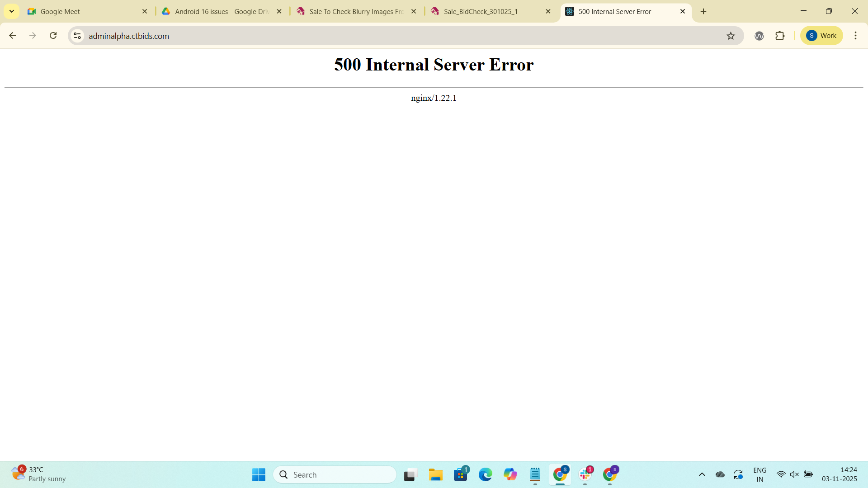Screen dimensions: 868x488
Task: Open Windows Start menu
Action: pos(259,474)
